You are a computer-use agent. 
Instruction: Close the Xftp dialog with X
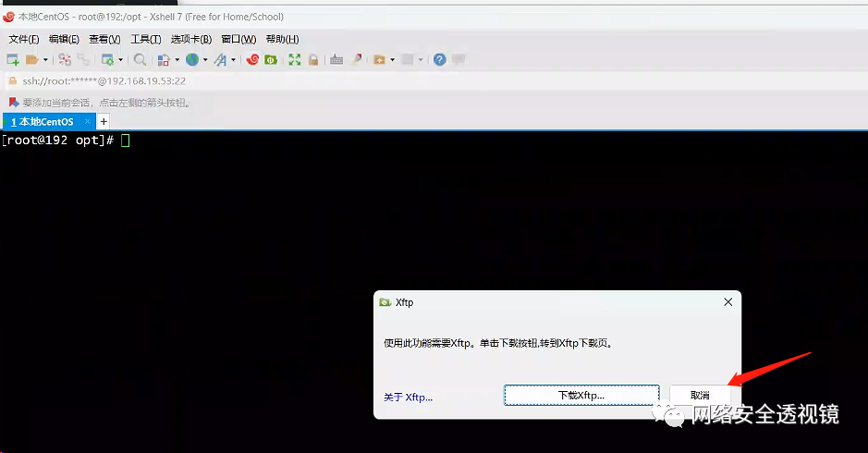coord(727,301)
